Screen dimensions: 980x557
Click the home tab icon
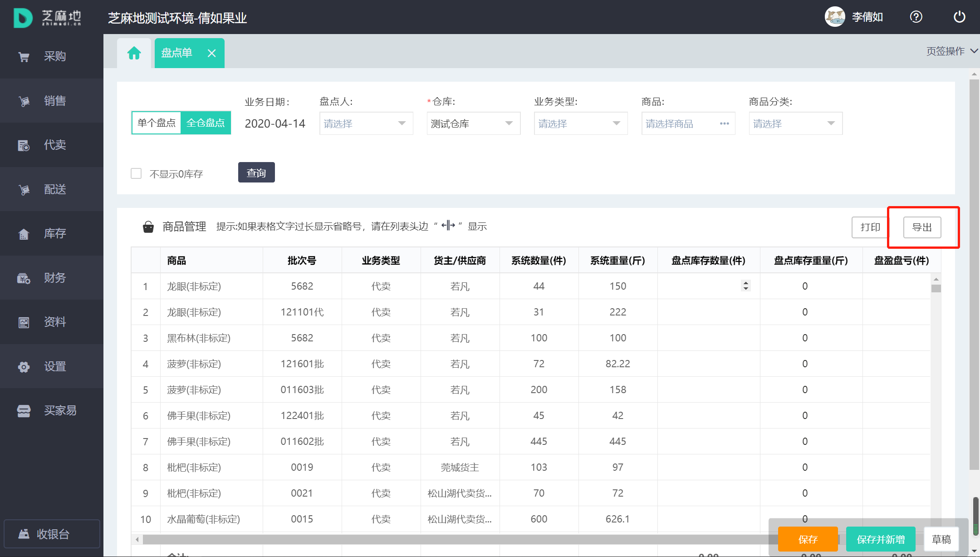pos(134,53)
